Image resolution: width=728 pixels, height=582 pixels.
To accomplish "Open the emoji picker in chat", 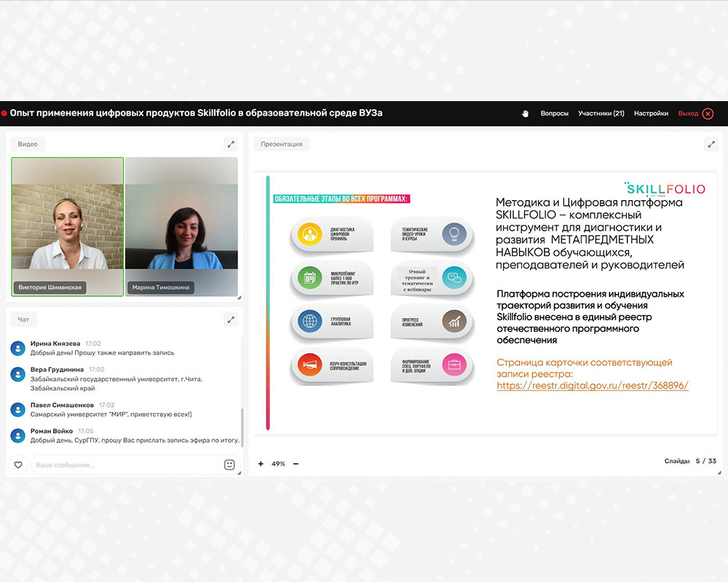I will tap(229, 465).
